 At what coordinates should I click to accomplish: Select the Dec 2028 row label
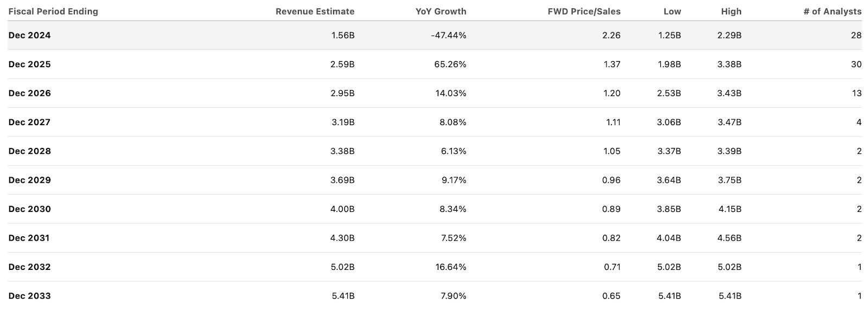click(30, 151)
